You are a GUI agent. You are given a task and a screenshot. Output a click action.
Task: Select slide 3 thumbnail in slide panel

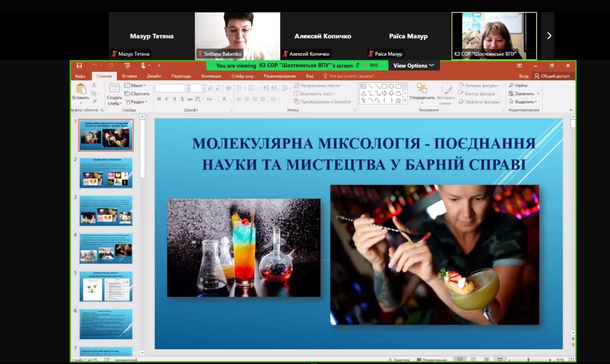pyautogui.click(x=106, y=211)
